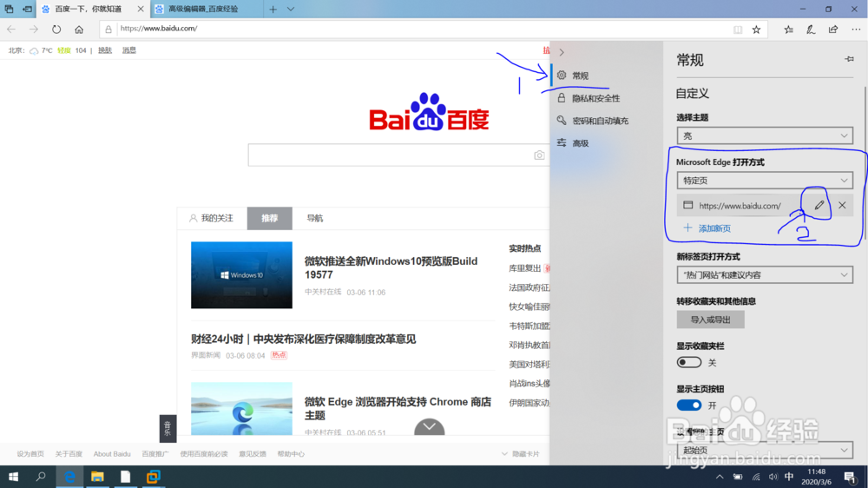Go to the browser home page icon
Screen dimensions: 868x488
[79, 30]
